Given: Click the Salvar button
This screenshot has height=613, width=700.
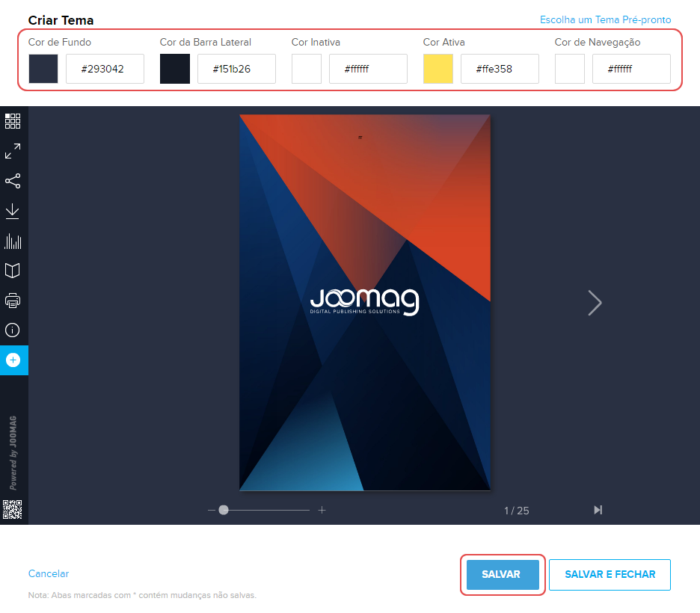Looking at the screenshot, I should coord(501,575).
